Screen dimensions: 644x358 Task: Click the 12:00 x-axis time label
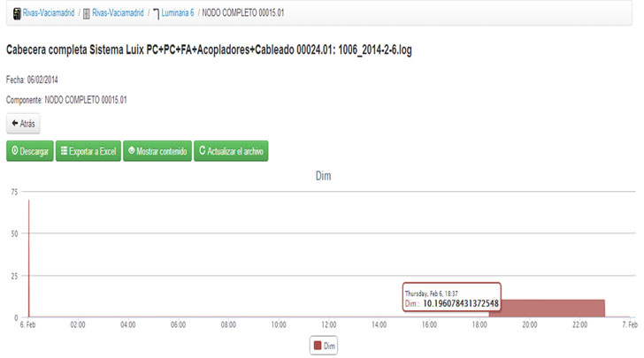(329, 325)
